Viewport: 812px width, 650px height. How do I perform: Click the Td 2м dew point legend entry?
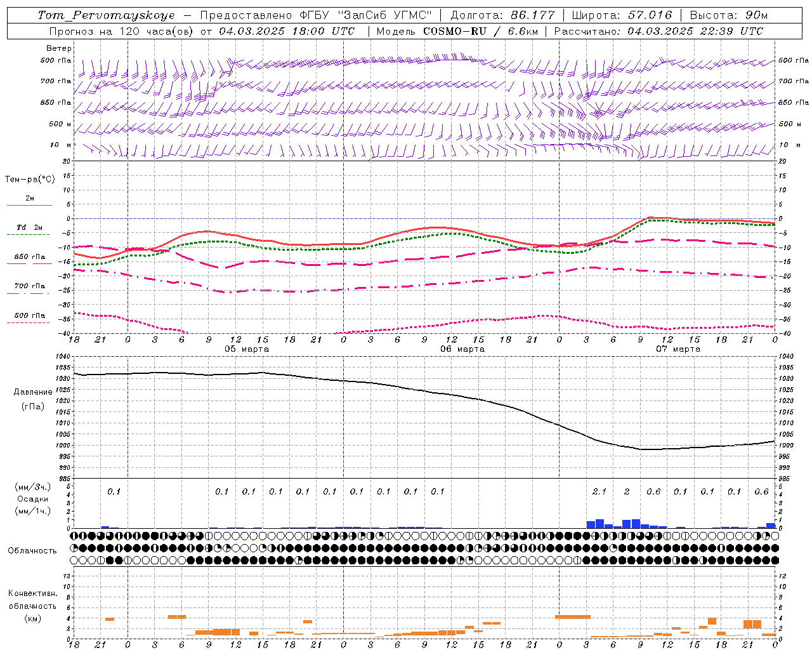point(29,227)
